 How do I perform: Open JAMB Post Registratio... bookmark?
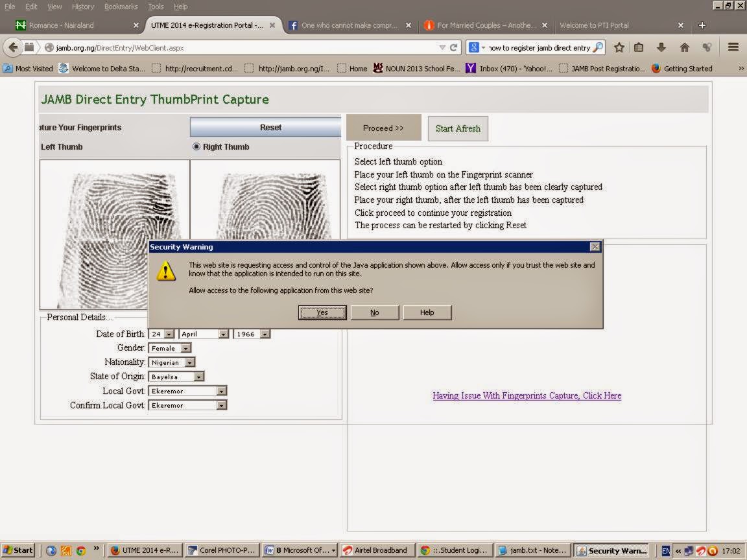point(602,69)
